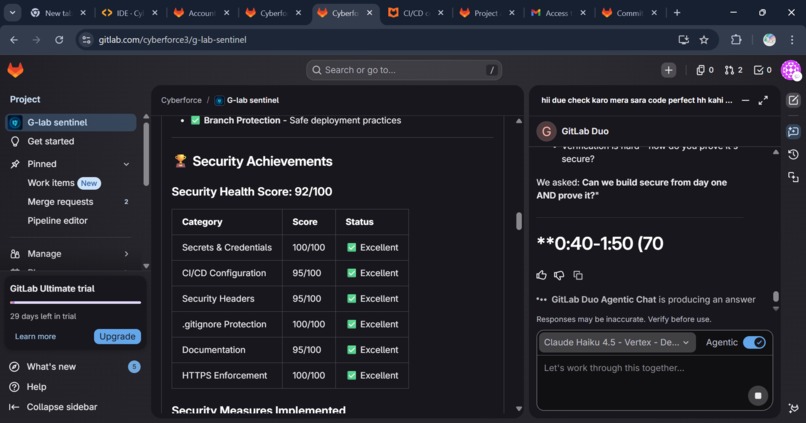
Task: Reload the browser page
Action: pyautogui.click(x=59, y=40)
